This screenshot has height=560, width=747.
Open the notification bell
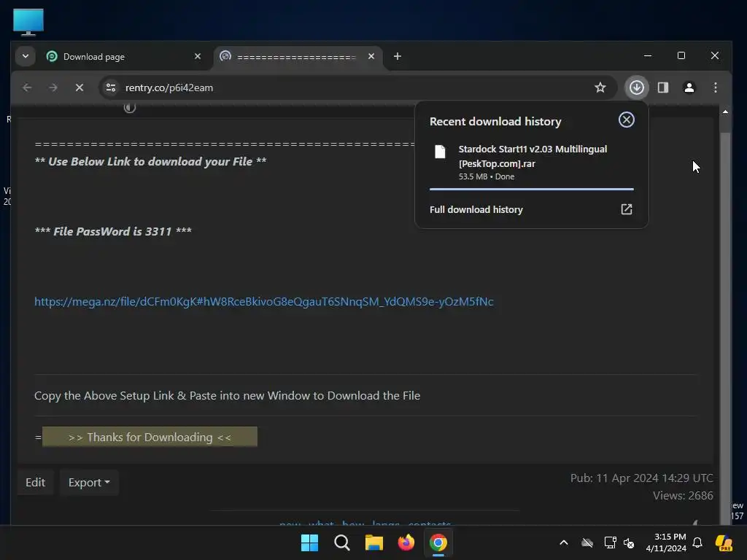click(x=697, y=542)
